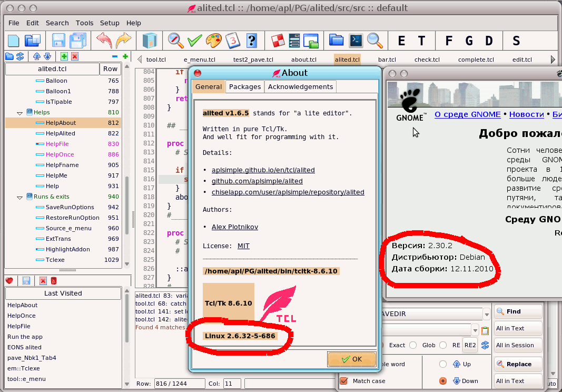This screenshot has width=562, height=392.
Task: Click the All in Session button
Action: click(518, 345)
